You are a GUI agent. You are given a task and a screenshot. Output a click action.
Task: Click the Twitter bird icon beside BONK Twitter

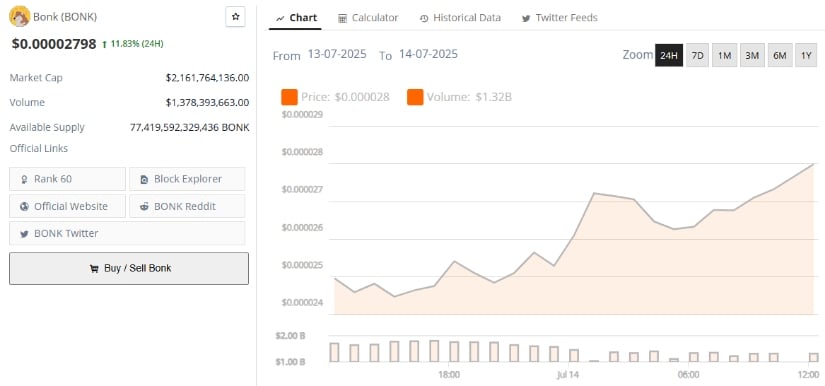[24, 234]
